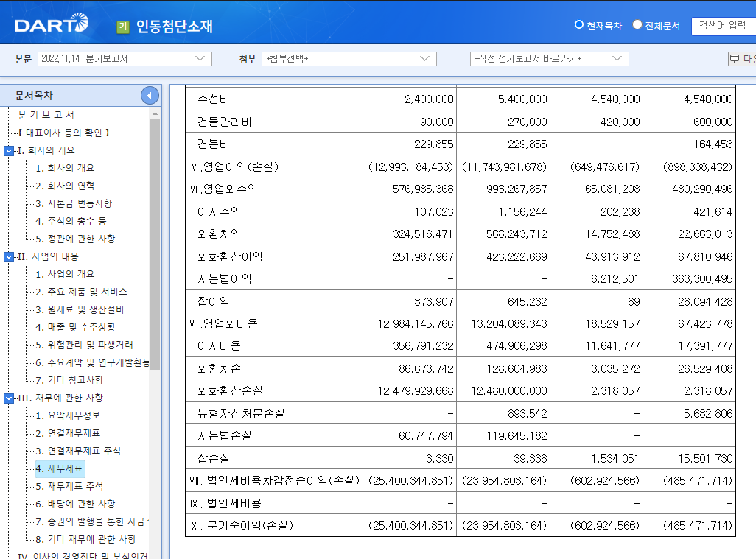Open the 첨부선택 attachment dropdown

[347, 58]
